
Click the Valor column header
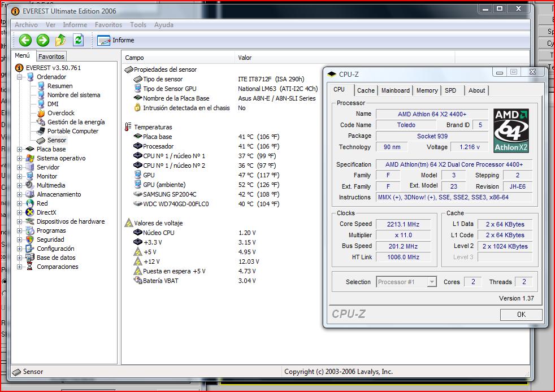(x=345, y=58)
